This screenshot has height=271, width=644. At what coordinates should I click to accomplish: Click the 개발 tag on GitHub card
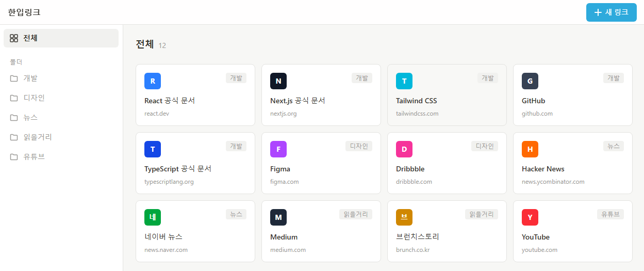614,78
